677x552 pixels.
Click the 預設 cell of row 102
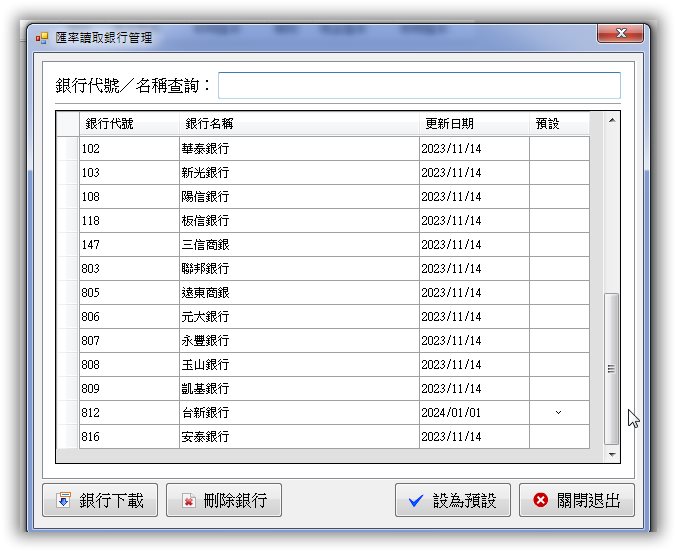point(559,149)
